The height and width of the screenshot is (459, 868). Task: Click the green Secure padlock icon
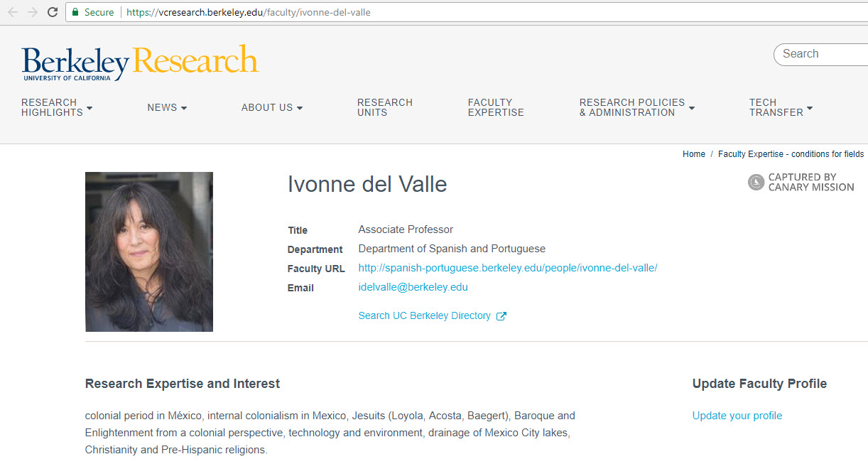point(75,12)
